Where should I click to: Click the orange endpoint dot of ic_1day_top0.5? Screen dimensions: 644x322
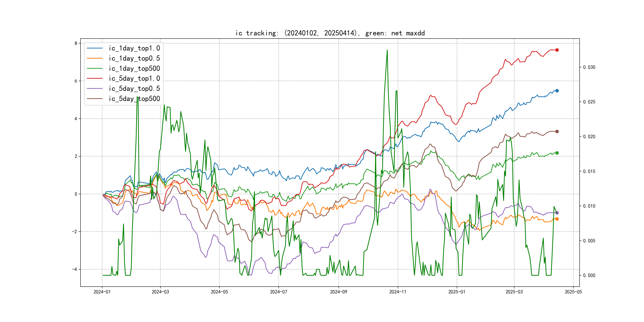pyautogui.click(x=557, y=219)
